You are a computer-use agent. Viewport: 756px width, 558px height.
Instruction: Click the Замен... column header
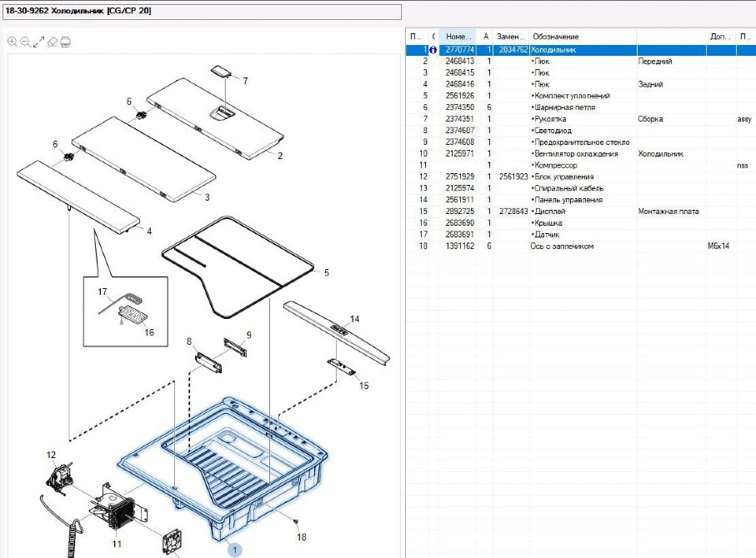tap(510, 37)
